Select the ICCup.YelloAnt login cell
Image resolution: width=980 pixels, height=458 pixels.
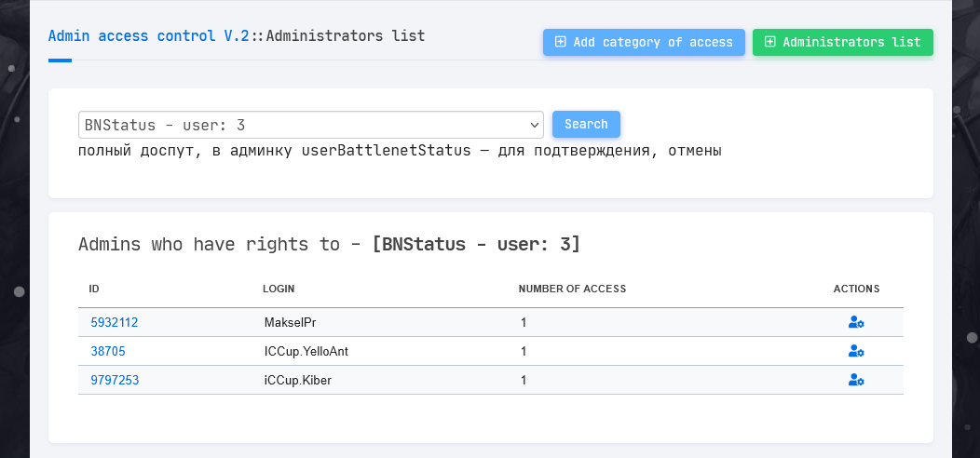pyautogui.click(x=306, y=352)
